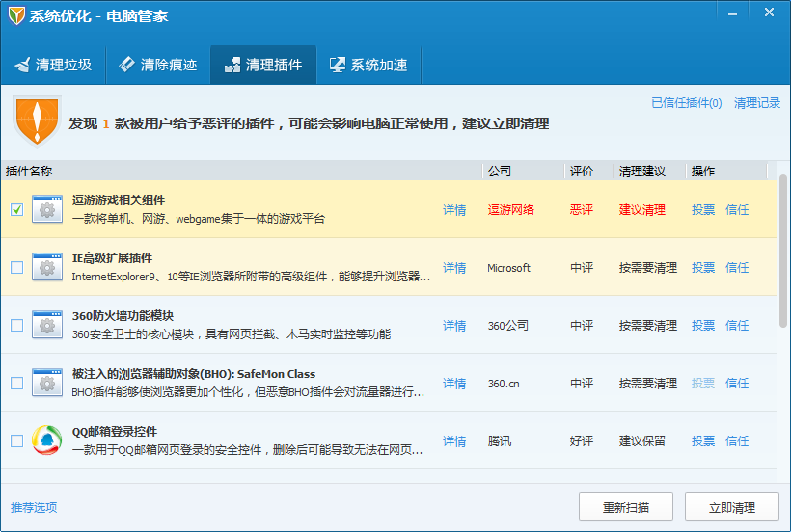
Task: View the 清理记录 link
Action: click(757, 103)
